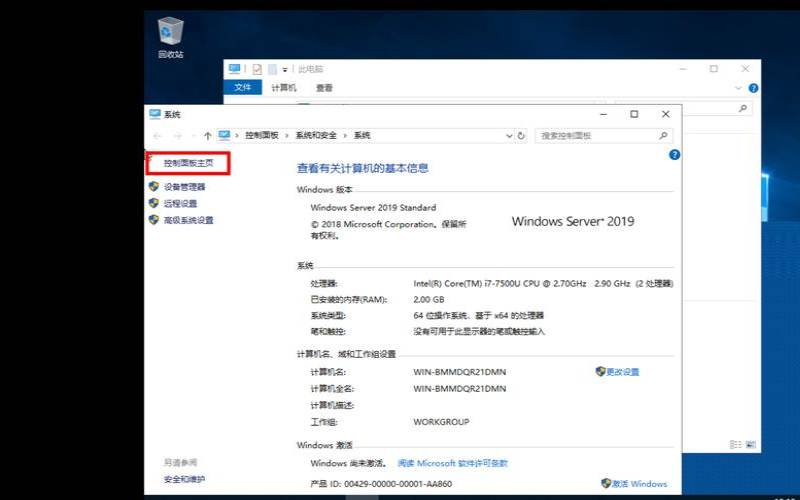Switch to the 查看 ribbon tab
Viewport: 800px width, 500px height.
[x=324, y=88]
